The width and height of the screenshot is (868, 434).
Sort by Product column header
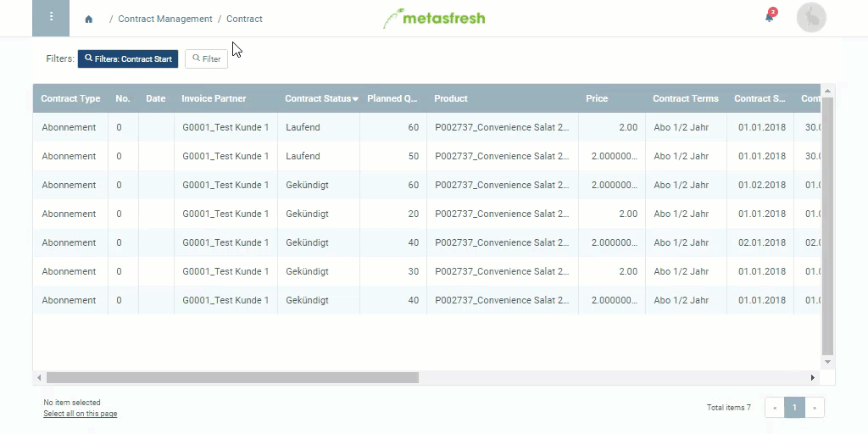click(x=502, y=98)
